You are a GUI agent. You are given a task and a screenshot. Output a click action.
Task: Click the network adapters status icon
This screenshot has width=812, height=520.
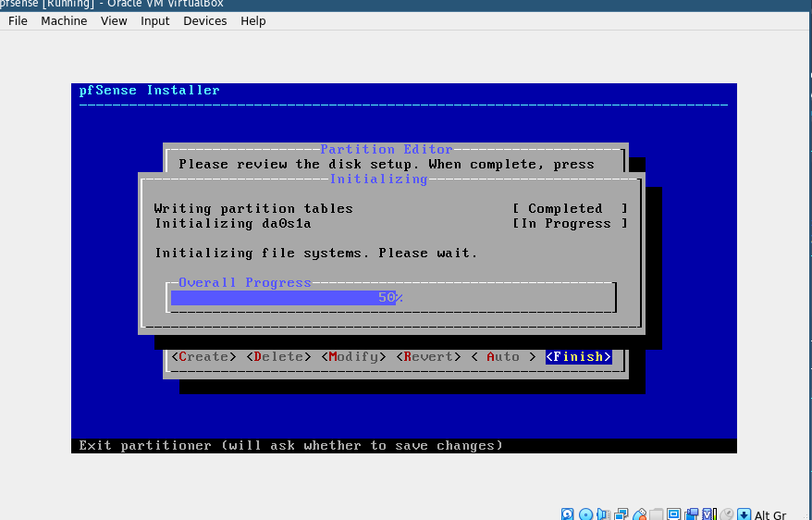pyautogui.click(x=621, y=514)
